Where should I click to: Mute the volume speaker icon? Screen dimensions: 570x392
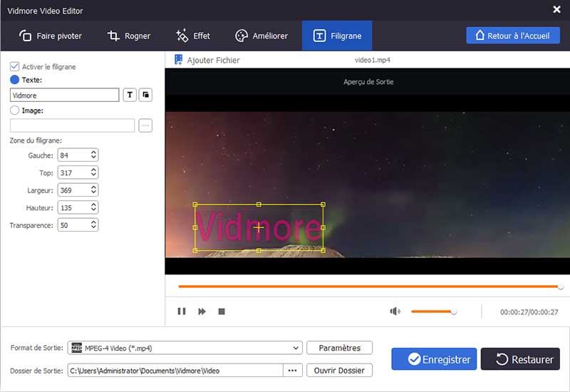(395, 311)
